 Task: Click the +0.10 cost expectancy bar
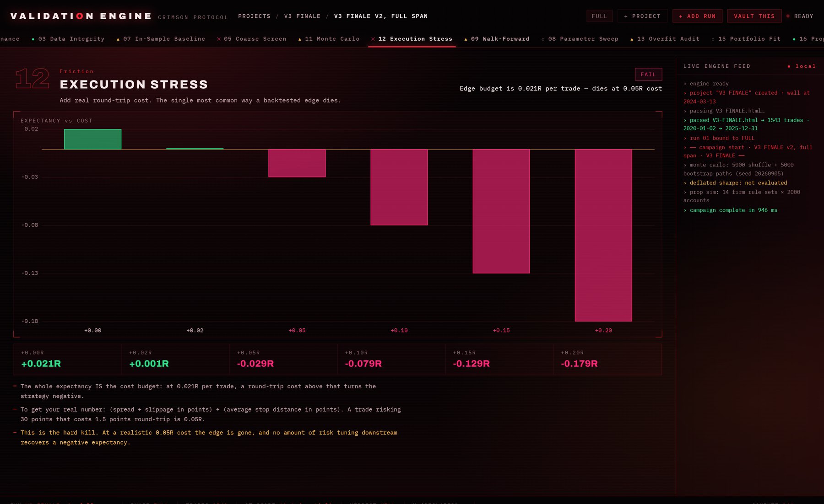(x=399, y=187)
